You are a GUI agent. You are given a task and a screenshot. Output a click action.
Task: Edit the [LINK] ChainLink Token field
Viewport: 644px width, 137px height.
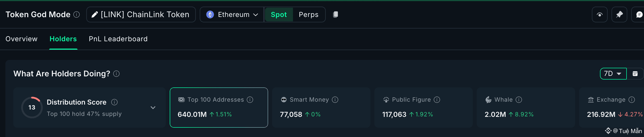coord(141,14)
